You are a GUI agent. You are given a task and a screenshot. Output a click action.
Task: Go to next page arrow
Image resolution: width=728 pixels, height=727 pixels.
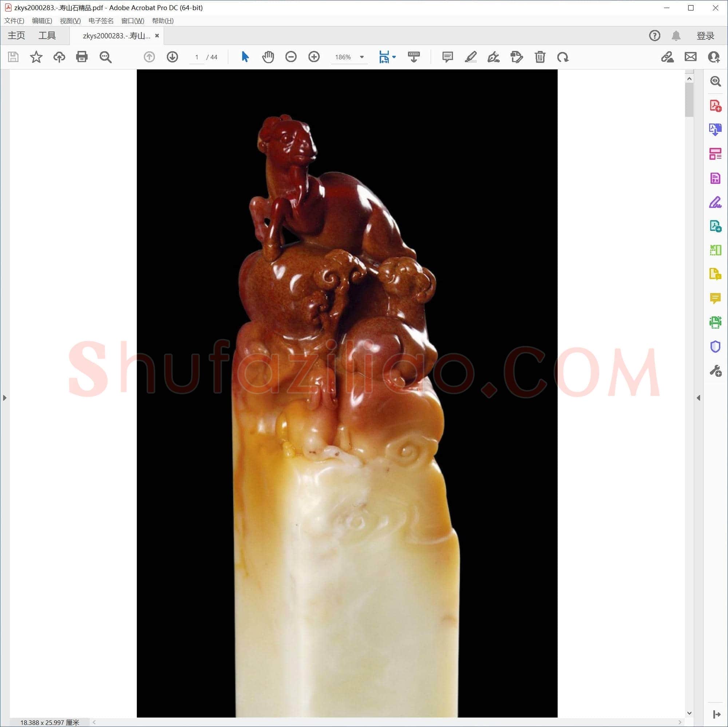pyautogui.click(x=172, y=57)
